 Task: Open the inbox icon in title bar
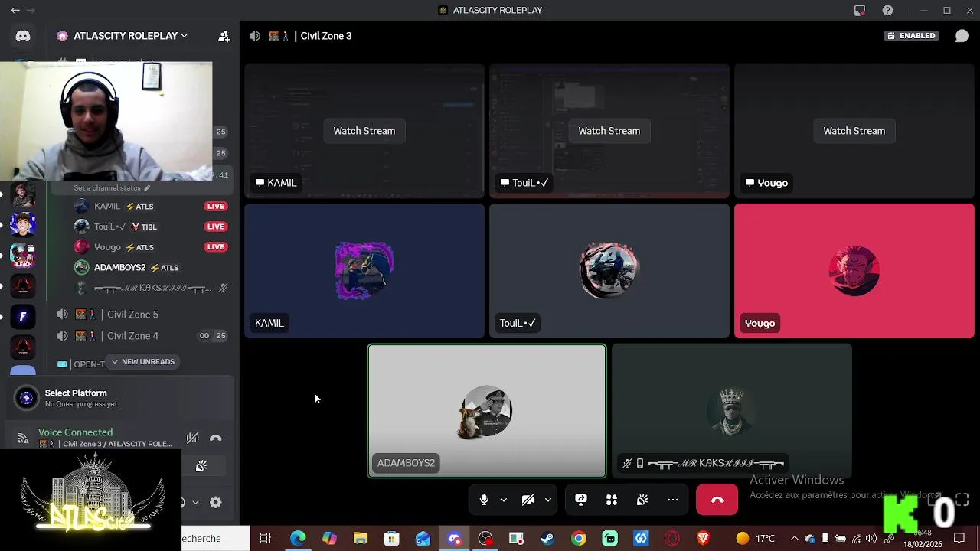(860, 11)
